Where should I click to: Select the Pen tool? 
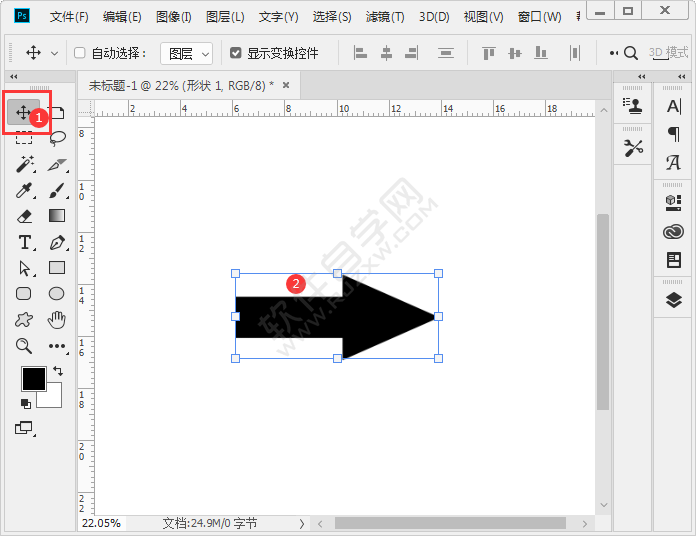(x=57, y=242)
